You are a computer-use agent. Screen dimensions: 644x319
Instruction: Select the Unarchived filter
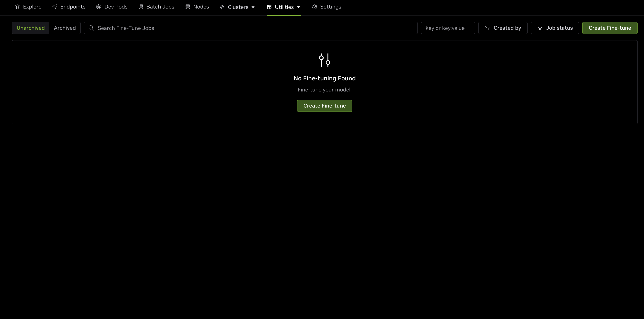(31, 28)
